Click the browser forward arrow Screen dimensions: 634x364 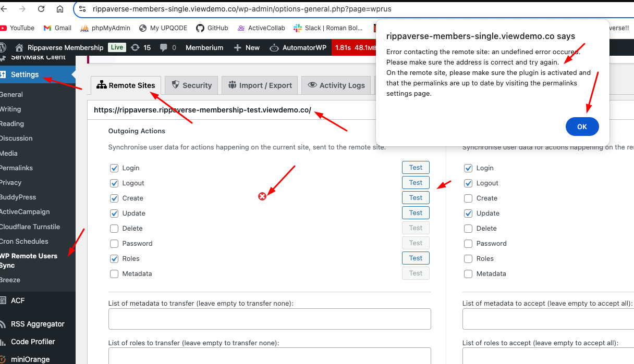23,9
